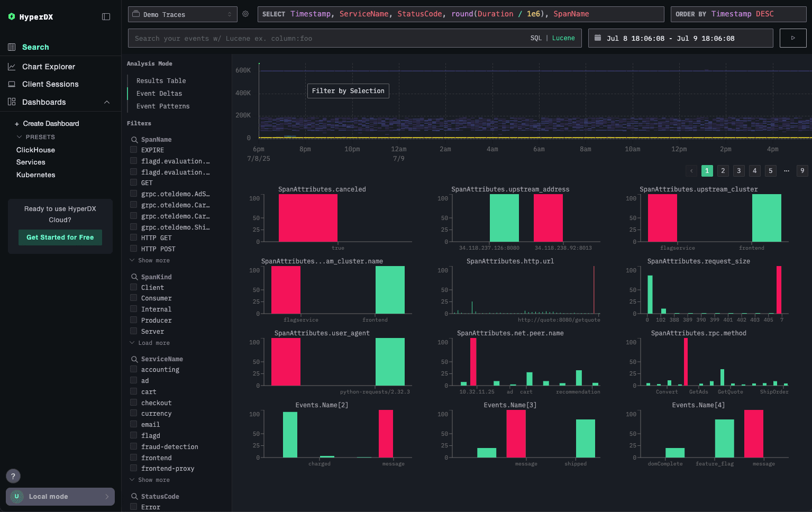Open the ClickHouse preset dashboard
812x512 pixels.
pos(35,150)
